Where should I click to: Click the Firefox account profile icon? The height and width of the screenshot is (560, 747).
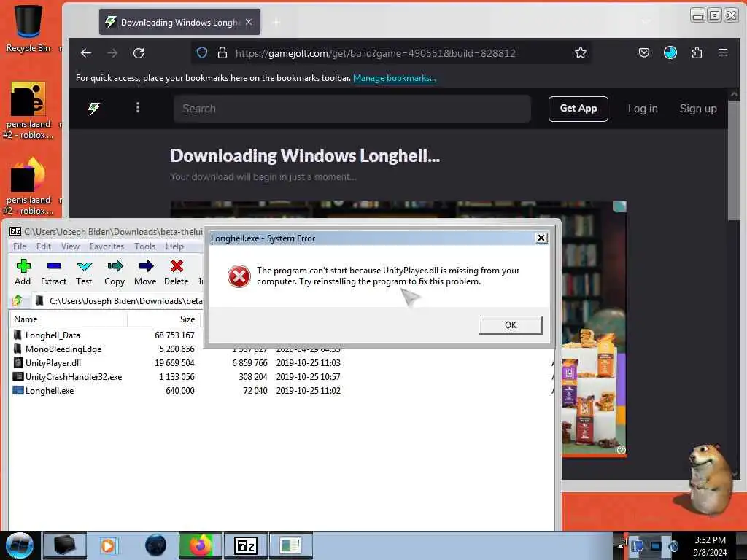pyautogui.click(x=670, y=52)
